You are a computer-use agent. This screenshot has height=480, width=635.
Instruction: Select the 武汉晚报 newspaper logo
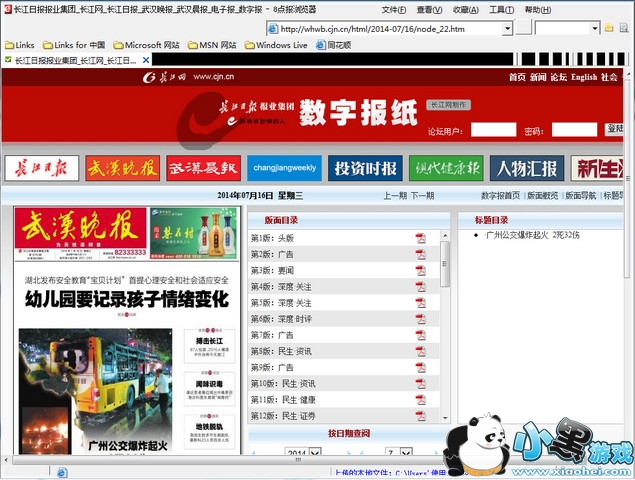coord(123,168)
